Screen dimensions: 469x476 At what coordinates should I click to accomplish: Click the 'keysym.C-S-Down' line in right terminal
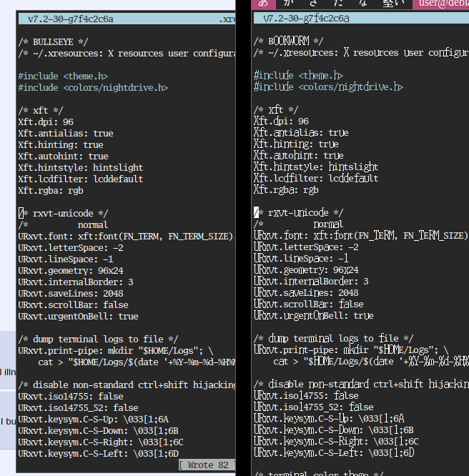[x=334, y=430]
